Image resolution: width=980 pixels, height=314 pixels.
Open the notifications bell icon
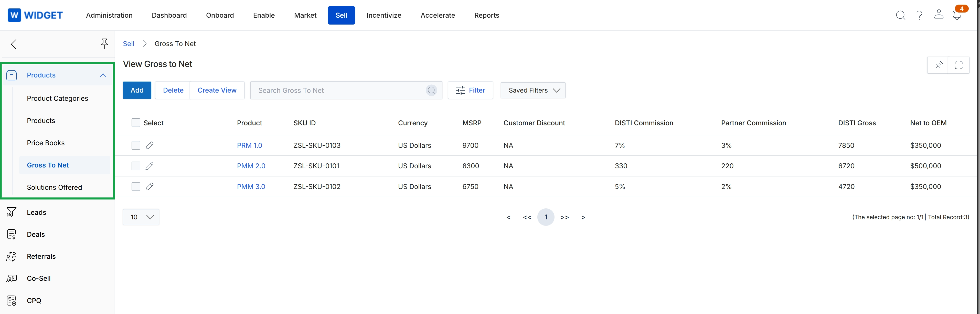[x=957, y=15]
